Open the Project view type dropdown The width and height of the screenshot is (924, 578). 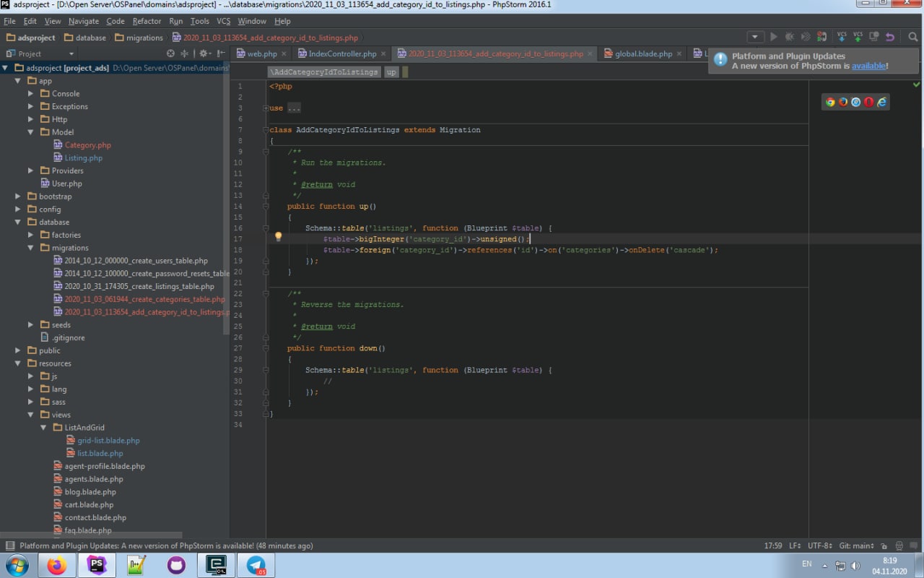(x=40, y=53)
